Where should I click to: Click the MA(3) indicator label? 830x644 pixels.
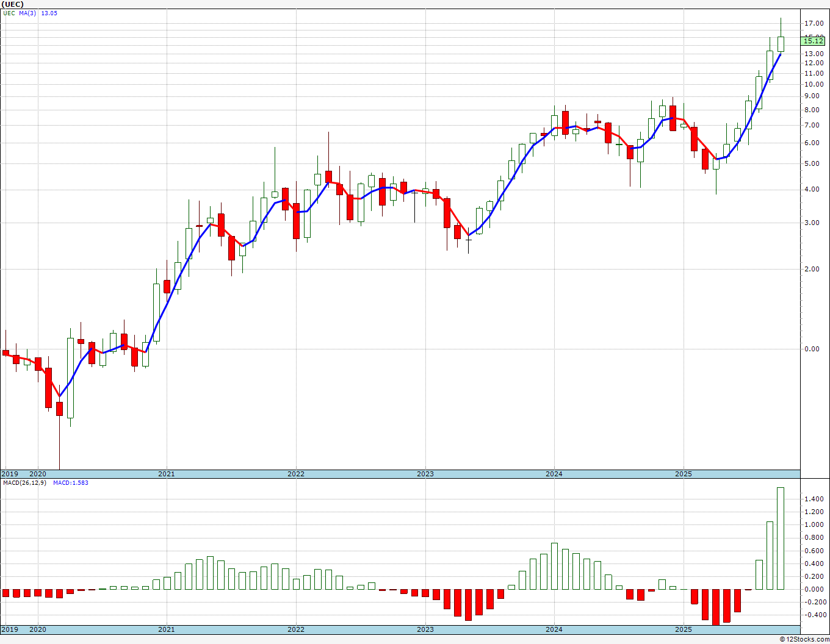27,13
